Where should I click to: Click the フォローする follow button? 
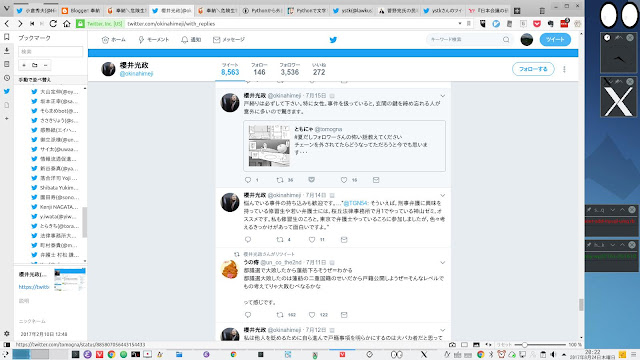533,69
